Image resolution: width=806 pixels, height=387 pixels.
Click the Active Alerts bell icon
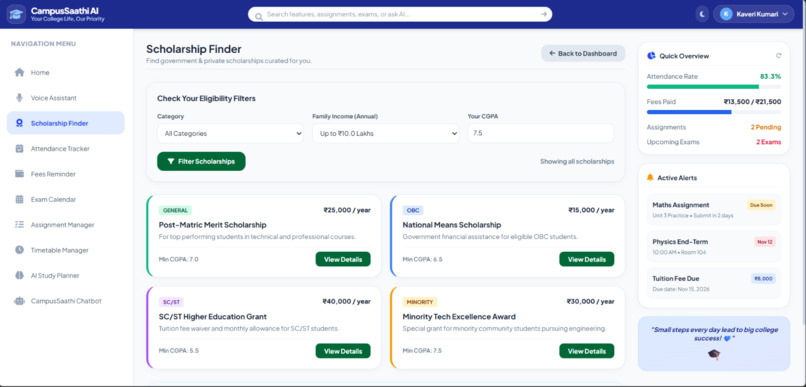click(x=650, y=177)
